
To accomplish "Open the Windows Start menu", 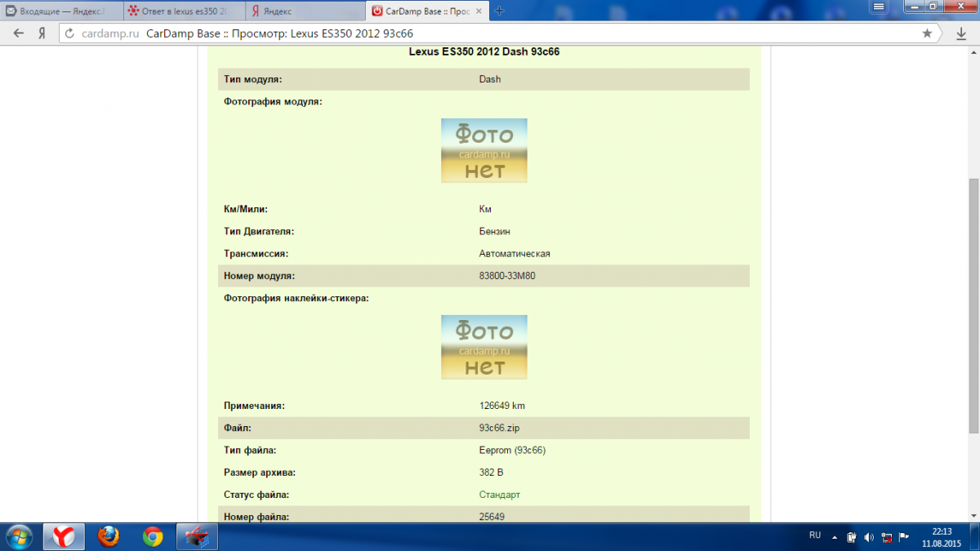I will (19, 536).
